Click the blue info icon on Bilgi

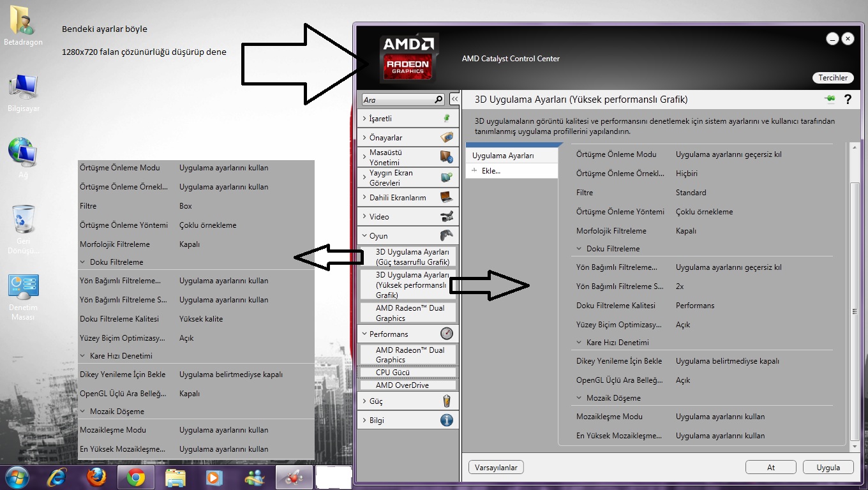pyautogui.click(x=447, y=420)
